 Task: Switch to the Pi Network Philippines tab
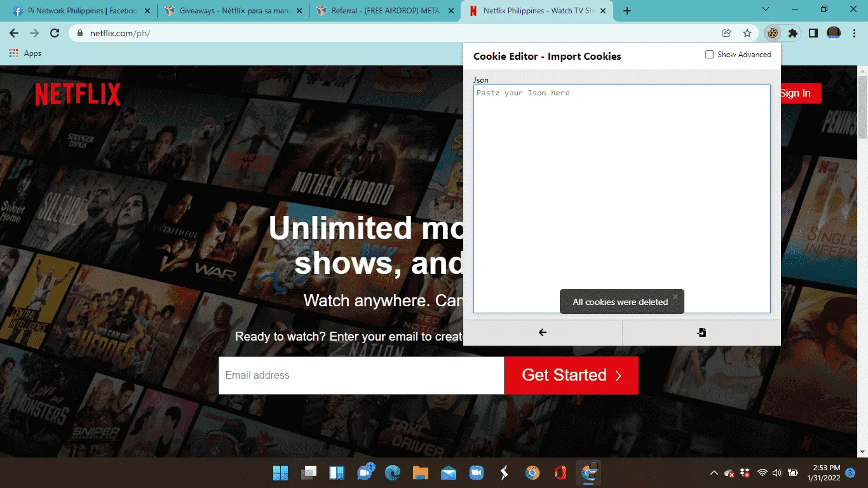click(x=83, y=11)
